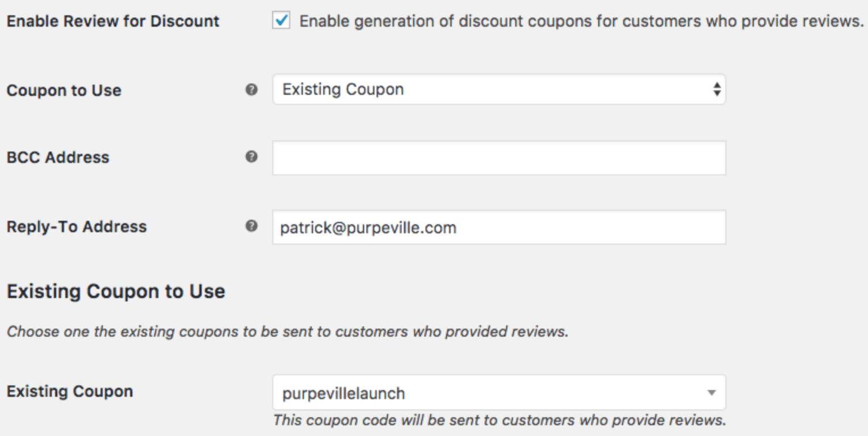The height and width of the screenshot is (436, 868).
Task: Click the arrow on Existing Coupon combo box
Action: [x=711, y=393]
